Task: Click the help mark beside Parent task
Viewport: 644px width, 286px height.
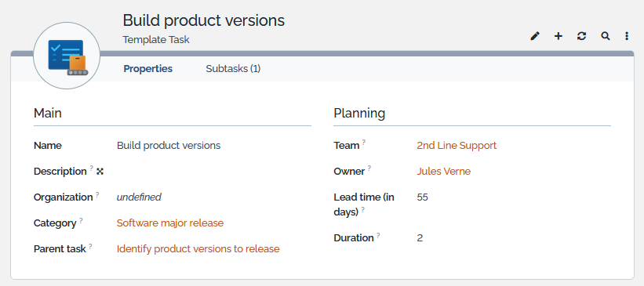Action: (x=90, y=246)
